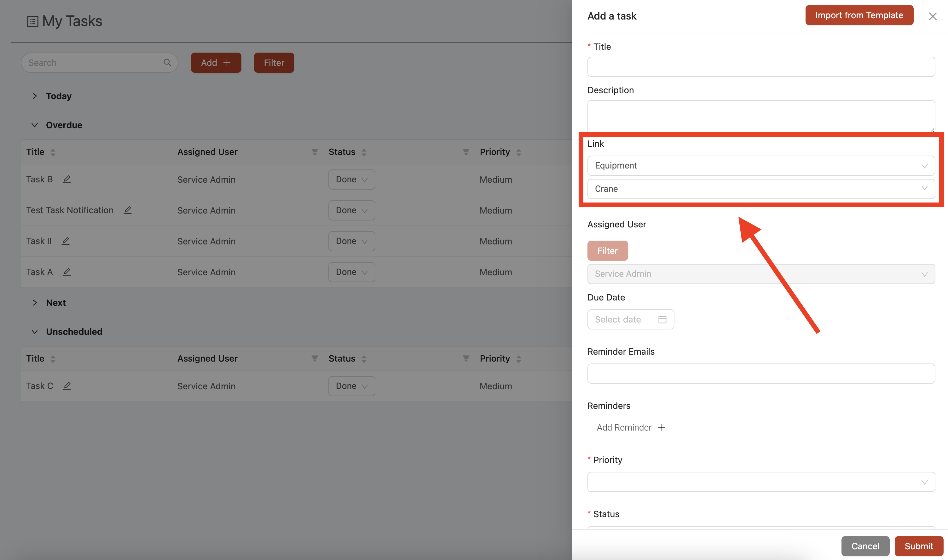This screenshot has height=560, width=948.
Task: Edit Task II with pencil icon
Action: (x=66, y=241)
